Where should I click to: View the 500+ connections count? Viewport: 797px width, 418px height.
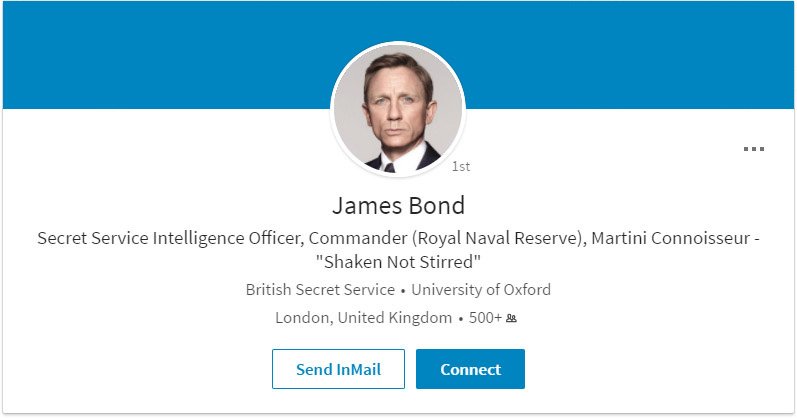485,318
